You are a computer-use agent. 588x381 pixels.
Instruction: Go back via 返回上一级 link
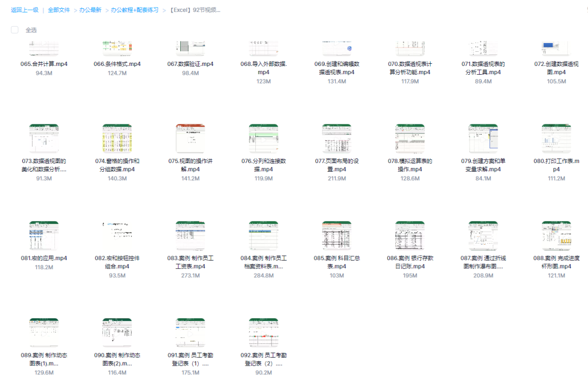24,10
